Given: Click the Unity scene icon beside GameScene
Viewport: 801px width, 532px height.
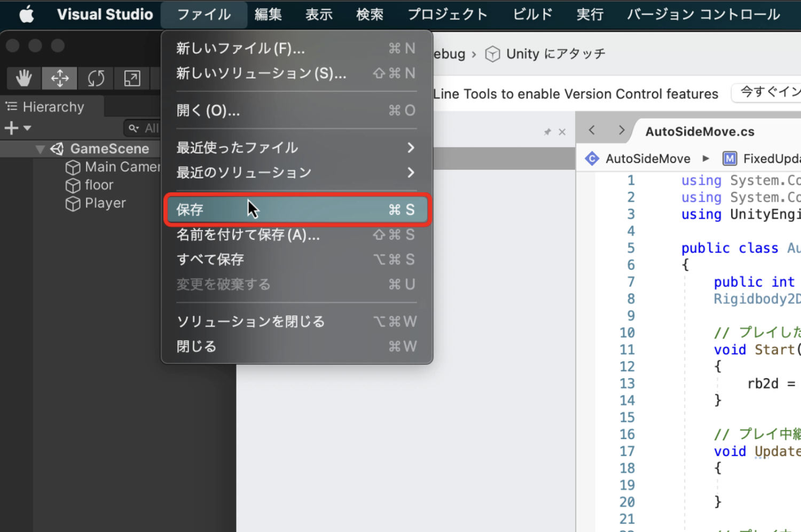Looking at the screenshot, I should coord(57,149).
